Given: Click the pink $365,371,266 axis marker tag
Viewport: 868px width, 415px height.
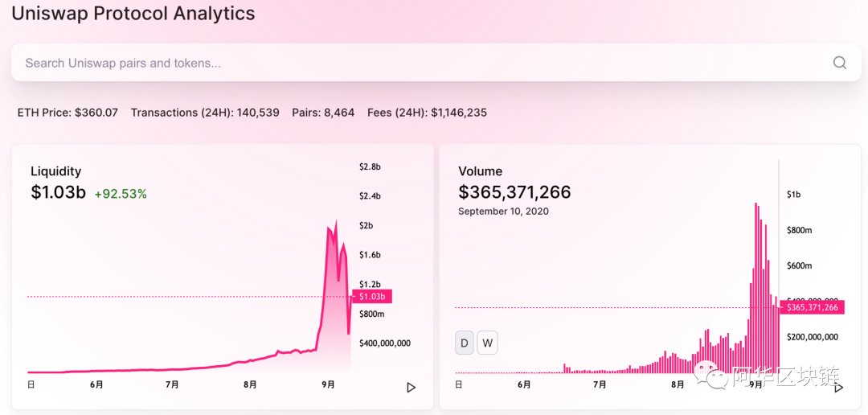Looking at the screenshot, I should 812,307.
